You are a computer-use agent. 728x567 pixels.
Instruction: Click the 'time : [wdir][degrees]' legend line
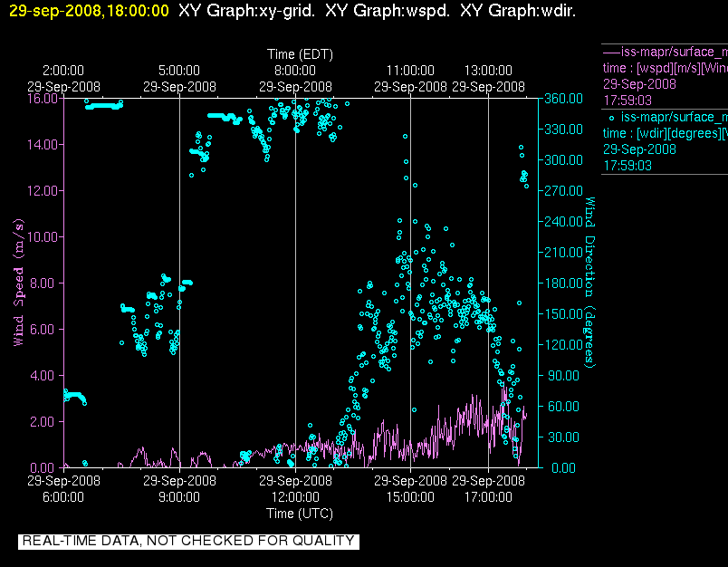tap(666, 134)
